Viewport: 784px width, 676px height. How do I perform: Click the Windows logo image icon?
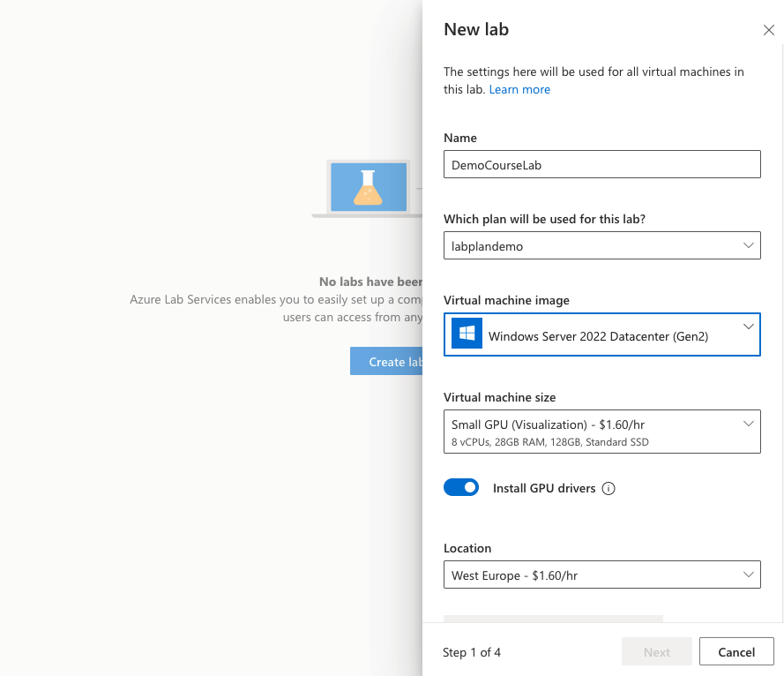coord(467,334)
